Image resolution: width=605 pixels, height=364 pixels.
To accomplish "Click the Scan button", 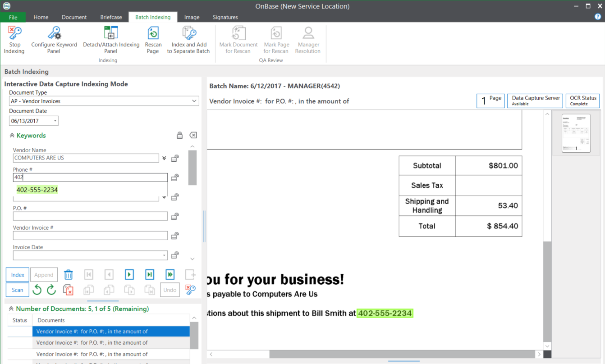I will (x=18, y=290).
